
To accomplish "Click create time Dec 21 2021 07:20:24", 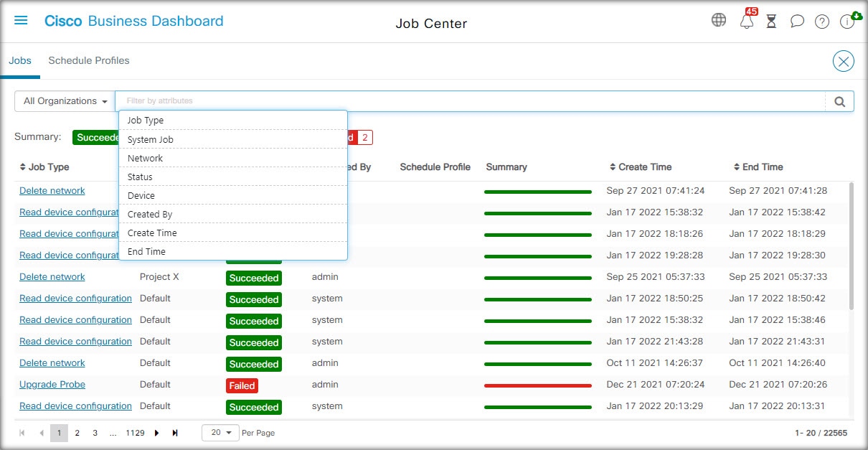I will (x=656, y=385).
